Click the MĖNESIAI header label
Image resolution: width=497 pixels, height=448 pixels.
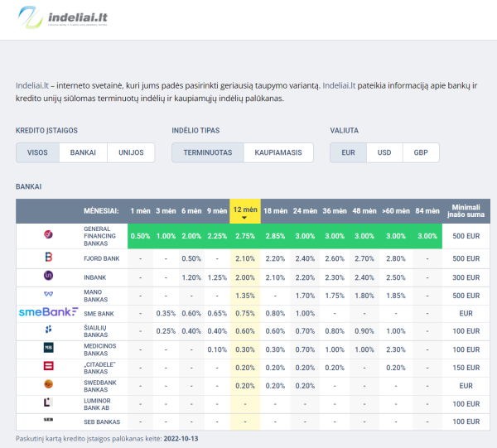coord(101,211)
